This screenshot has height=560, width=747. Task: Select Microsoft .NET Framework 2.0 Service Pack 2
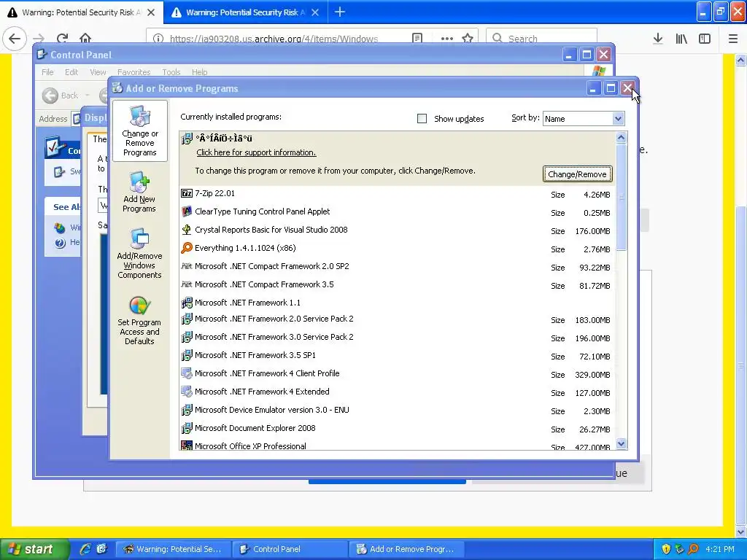point(397,319)
